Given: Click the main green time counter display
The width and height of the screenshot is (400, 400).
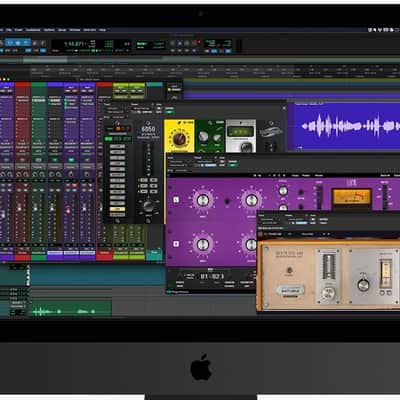Looking at the screenshot, I should (x=74, y=44).
